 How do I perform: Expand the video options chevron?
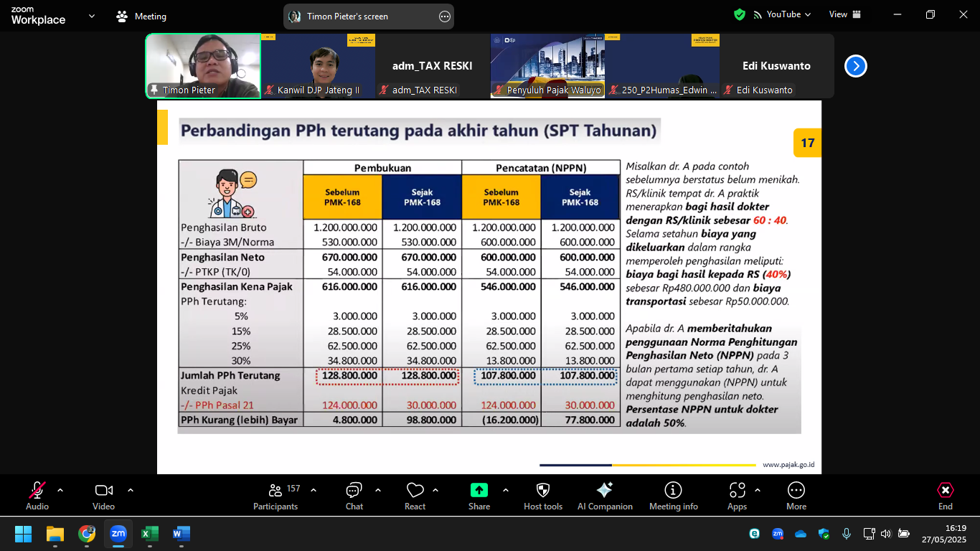tap(131, 491)
